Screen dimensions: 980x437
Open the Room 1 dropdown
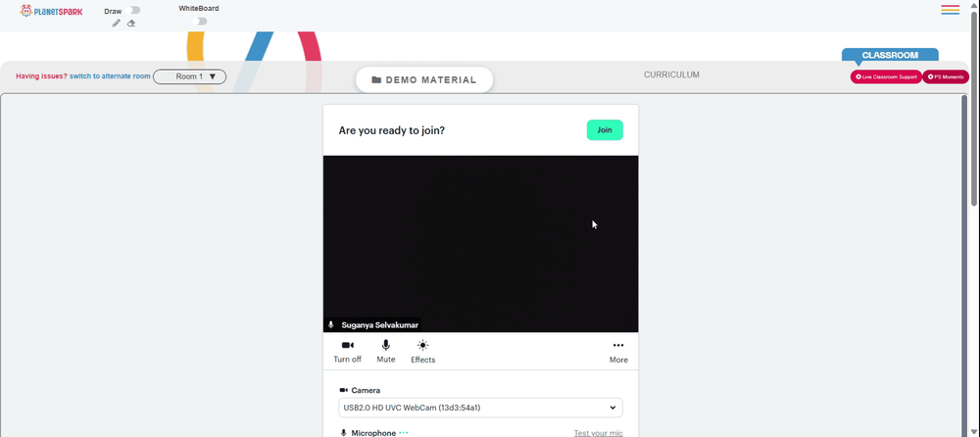coord(189,76)
